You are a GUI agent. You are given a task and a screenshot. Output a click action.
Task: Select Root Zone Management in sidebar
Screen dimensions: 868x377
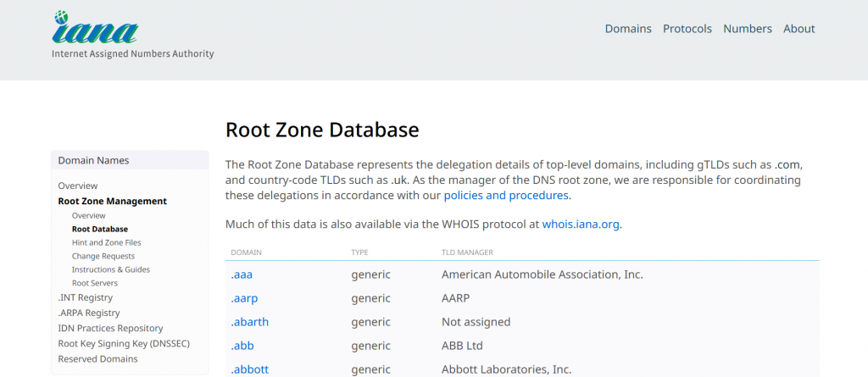click(x=113, y=202)
